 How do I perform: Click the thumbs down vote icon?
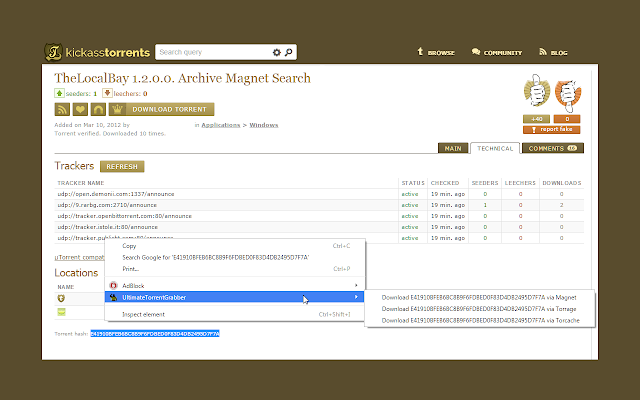click(568, 96)
